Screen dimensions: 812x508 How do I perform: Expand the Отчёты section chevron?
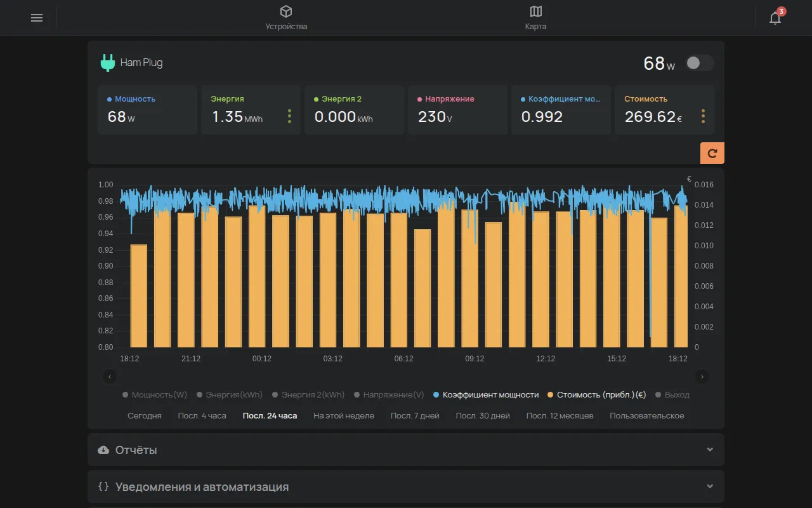(x=710, y=450)
